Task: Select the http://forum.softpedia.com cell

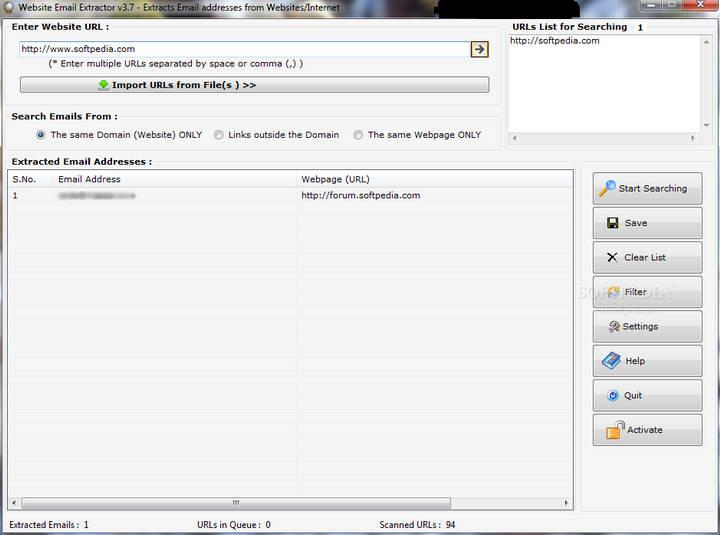Action: (x=360, y=195)
